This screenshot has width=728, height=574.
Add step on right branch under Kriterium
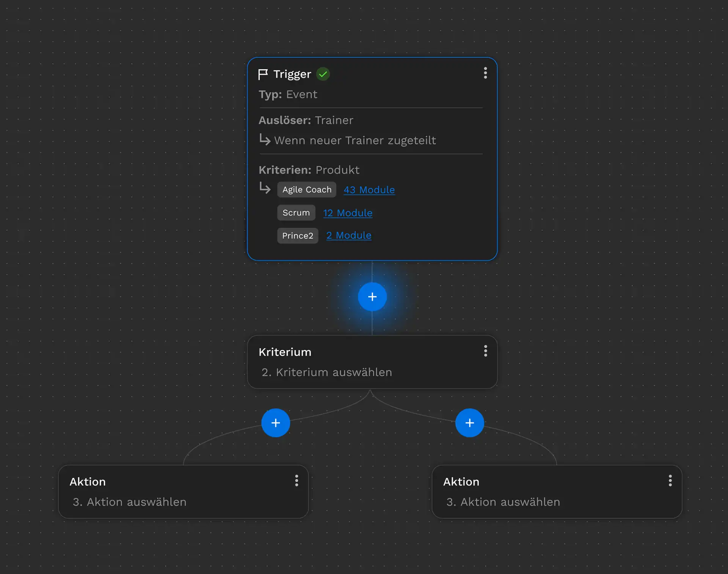point(470,423)
